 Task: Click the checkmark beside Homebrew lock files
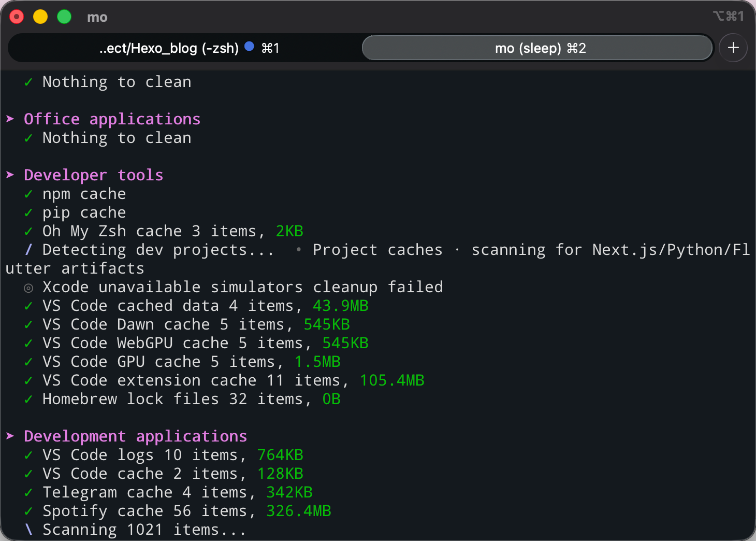pos(28,400)
